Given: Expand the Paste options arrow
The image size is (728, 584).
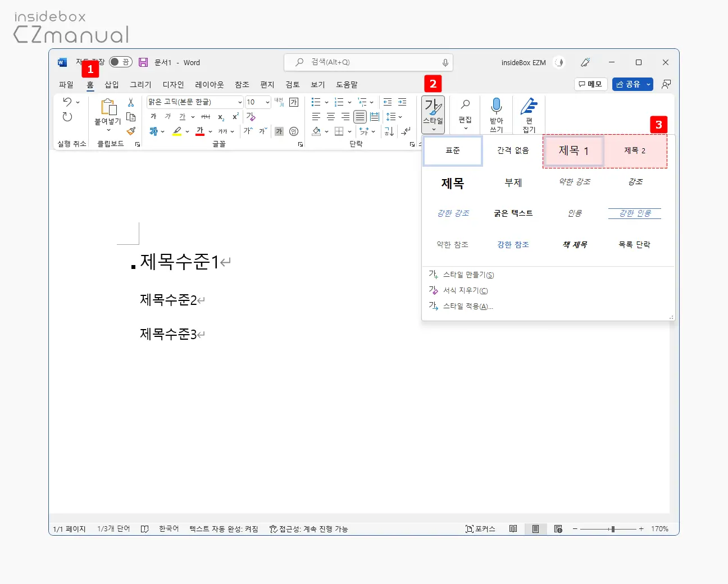Looking at the screenshot, I should click(x=108, y=130).
